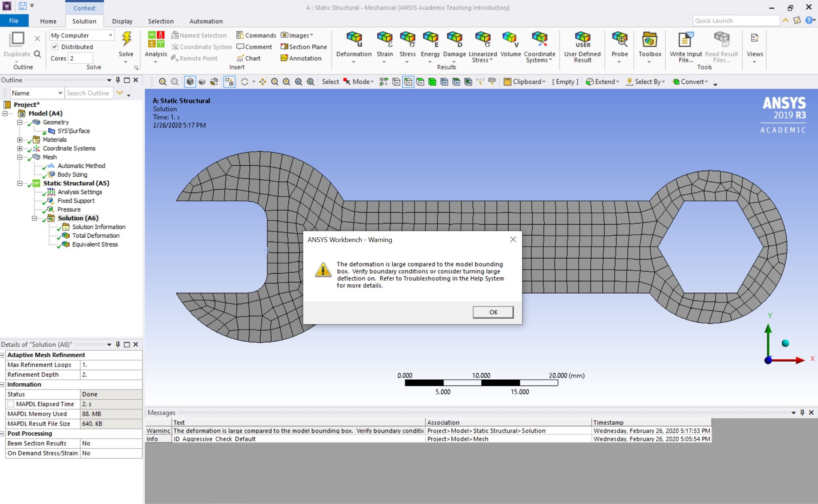Insert a Commands object
This screenshot has width=818, height=504.
tap(256, 35)
